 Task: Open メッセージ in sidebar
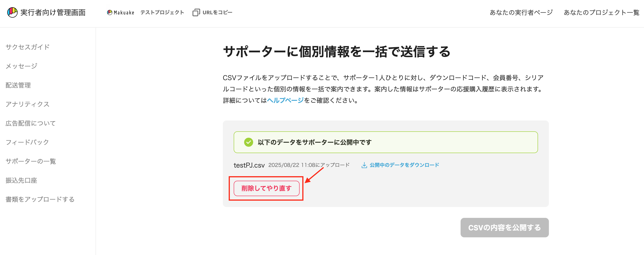tap(22, 66)
